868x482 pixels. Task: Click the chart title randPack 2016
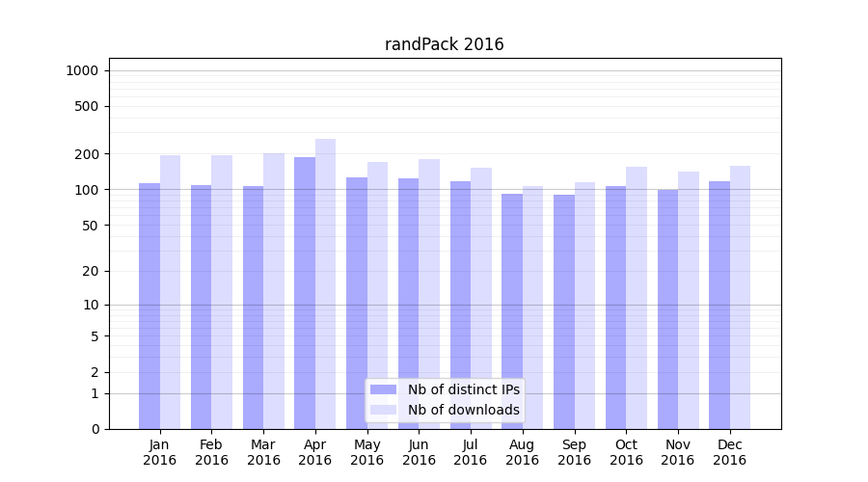tap(444, 44)
